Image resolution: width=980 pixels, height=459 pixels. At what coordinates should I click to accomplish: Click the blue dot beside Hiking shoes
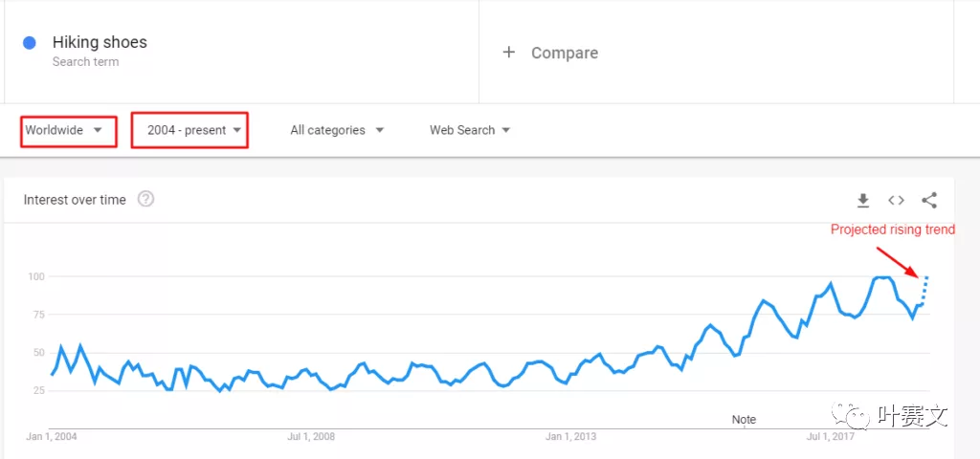pyautogui.click(x=29, y=43)
